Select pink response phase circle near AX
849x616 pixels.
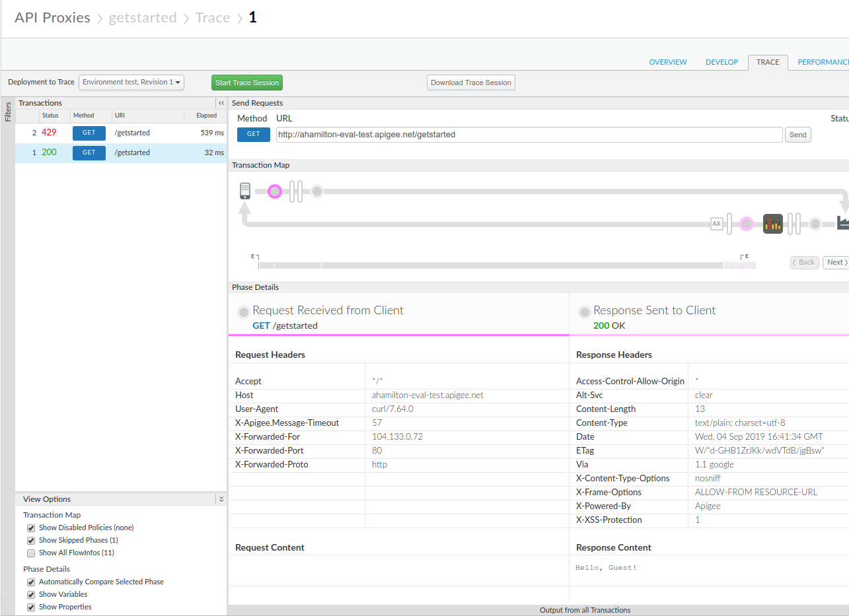(x=747, y=224)
